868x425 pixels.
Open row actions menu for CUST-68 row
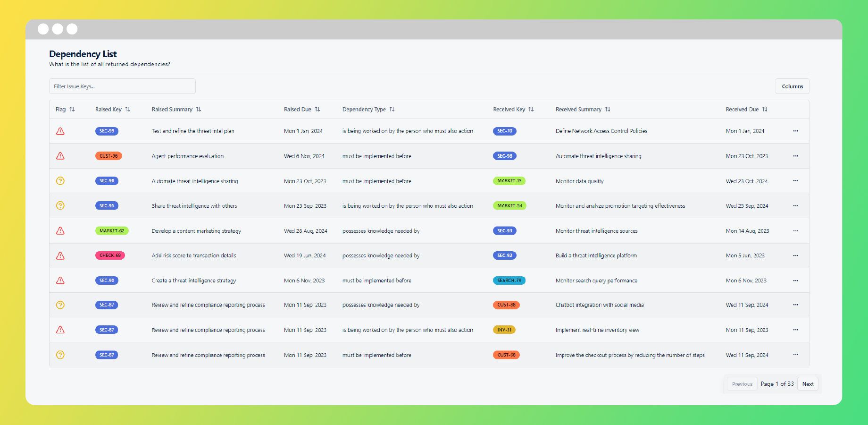click(796, 355)
